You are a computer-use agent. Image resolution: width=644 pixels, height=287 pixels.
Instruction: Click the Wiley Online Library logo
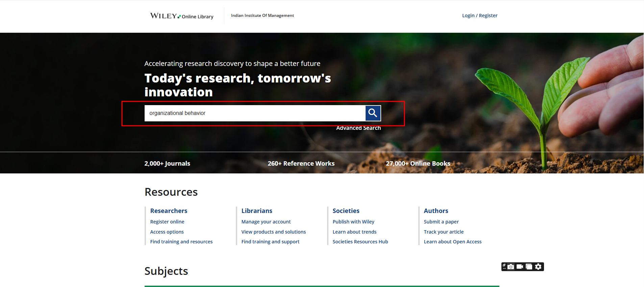[181, 16]
